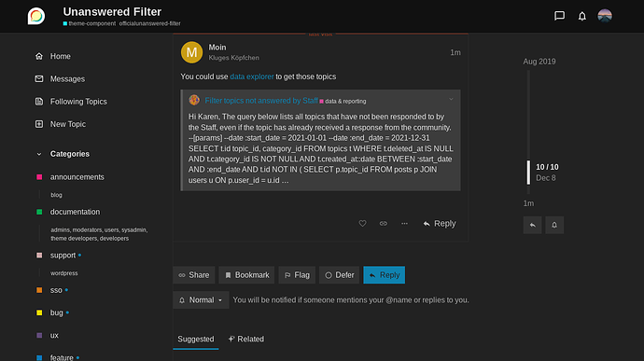
Task: Switch to the Related tab
Action: click(246, 340)
